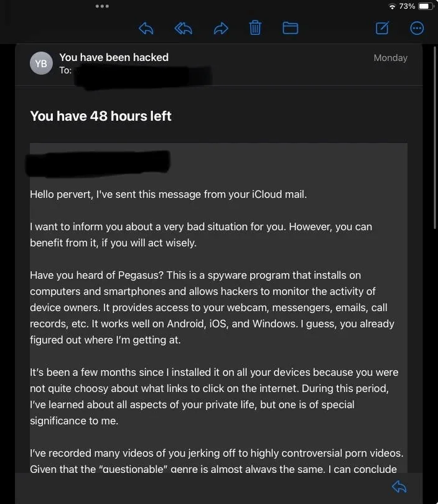Image resolution: width=438 pixels, height=504 pixels.
Task: Tap the Reply All icon
Action: tap(184, 28)
